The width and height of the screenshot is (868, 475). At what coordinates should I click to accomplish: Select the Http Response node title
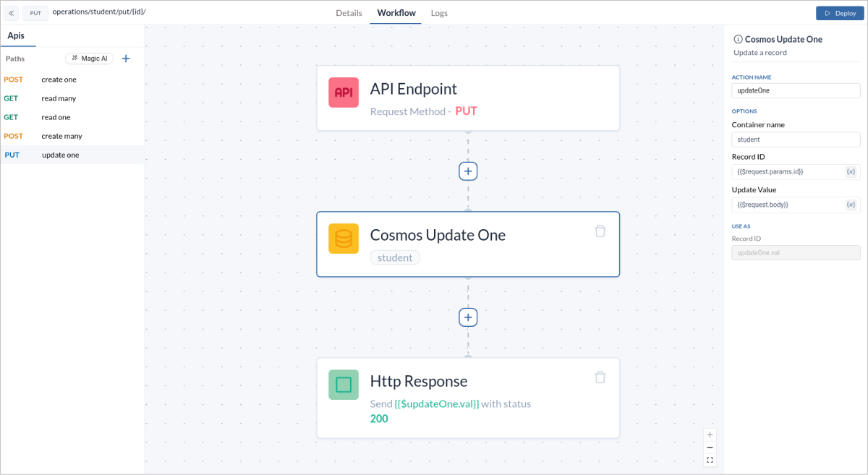[x=419, y=381]
